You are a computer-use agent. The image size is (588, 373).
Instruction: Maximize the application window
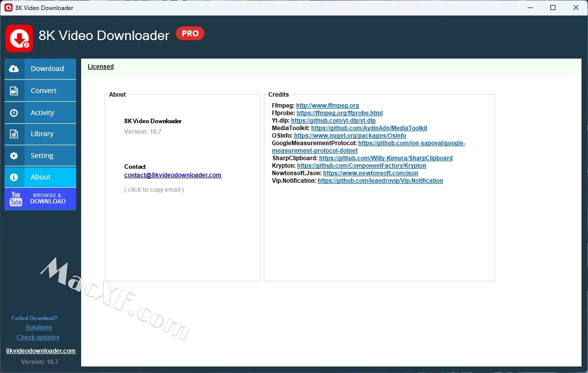[x=553, y=8]
